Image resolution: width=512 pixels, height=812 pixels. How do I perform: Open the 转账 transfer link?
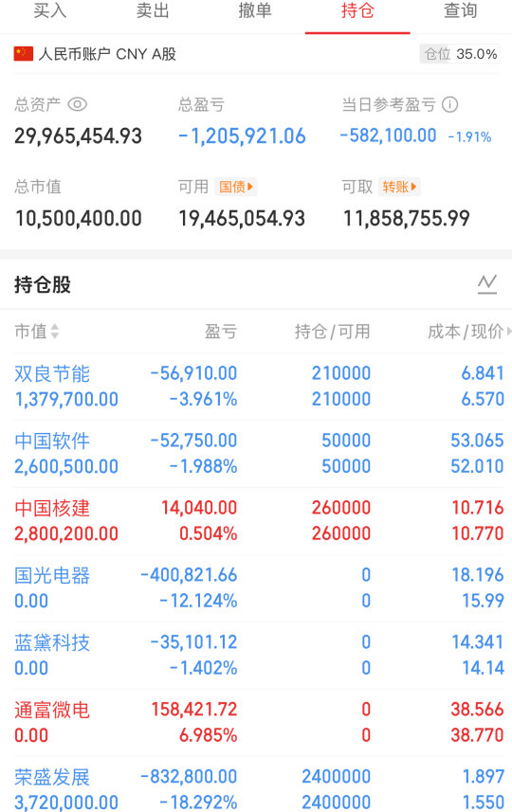tap(399, 187)
